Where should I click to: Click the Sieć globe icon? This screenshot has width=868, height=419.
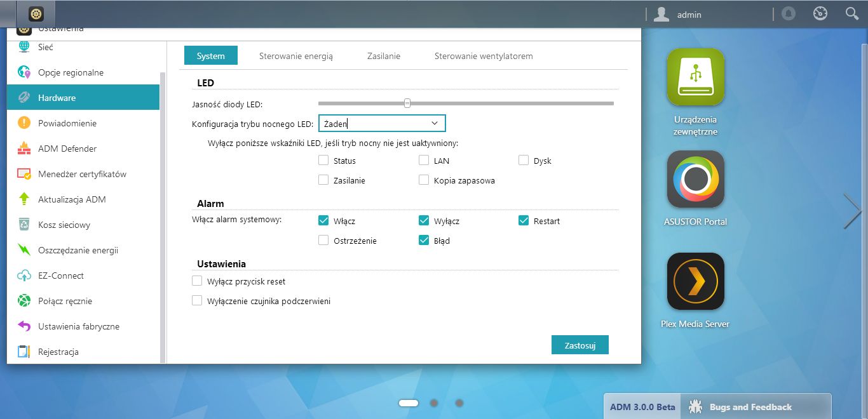click(24, 47)
